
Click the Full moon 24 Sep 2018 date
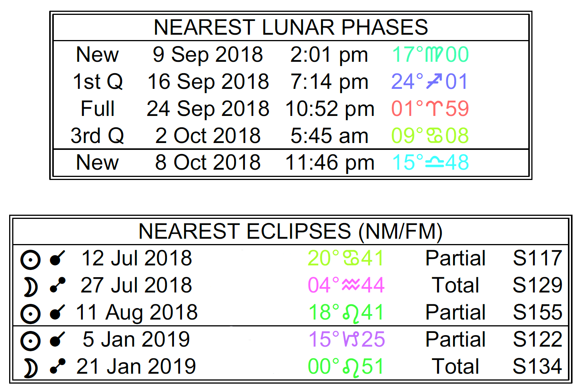click(x=208, y=109)
